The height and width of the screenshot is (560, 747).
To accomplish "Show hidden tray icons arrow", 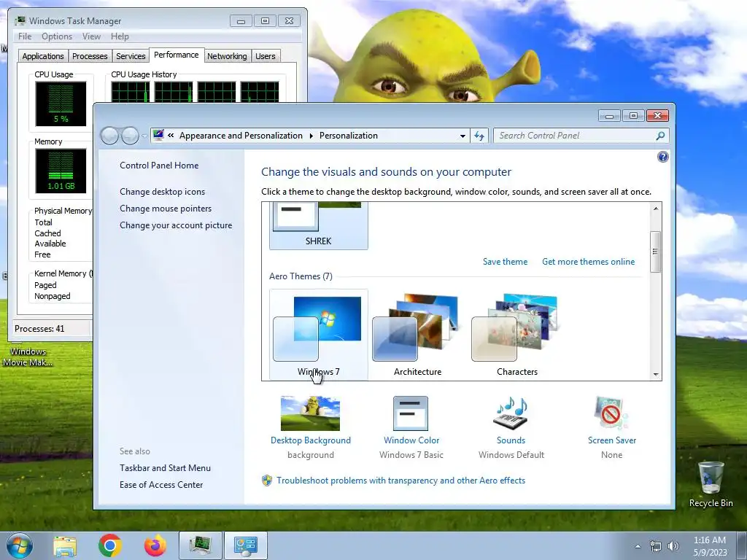I will tap(638, 546).
